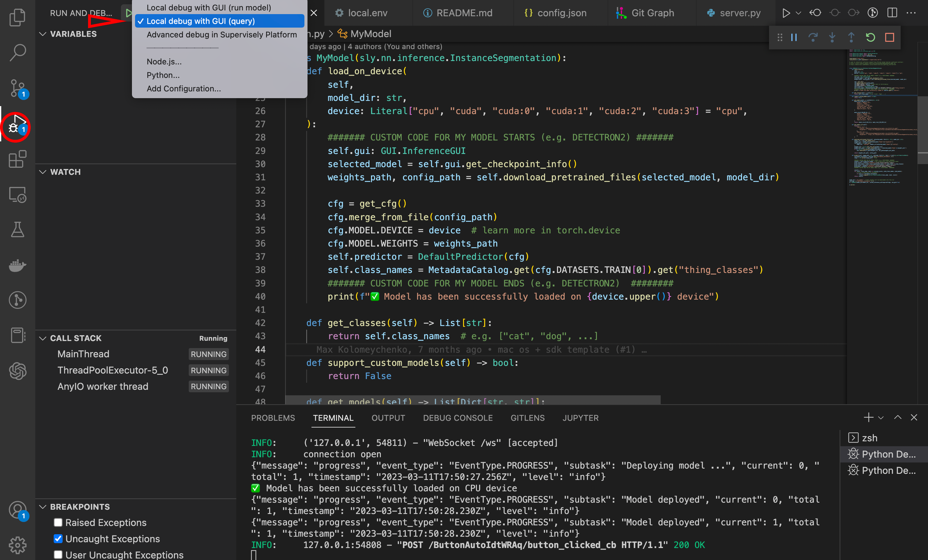Viewport: 928px width, 560px height.
Task: Restart the debugger with green arrow
Action: (x=870, y=37)
